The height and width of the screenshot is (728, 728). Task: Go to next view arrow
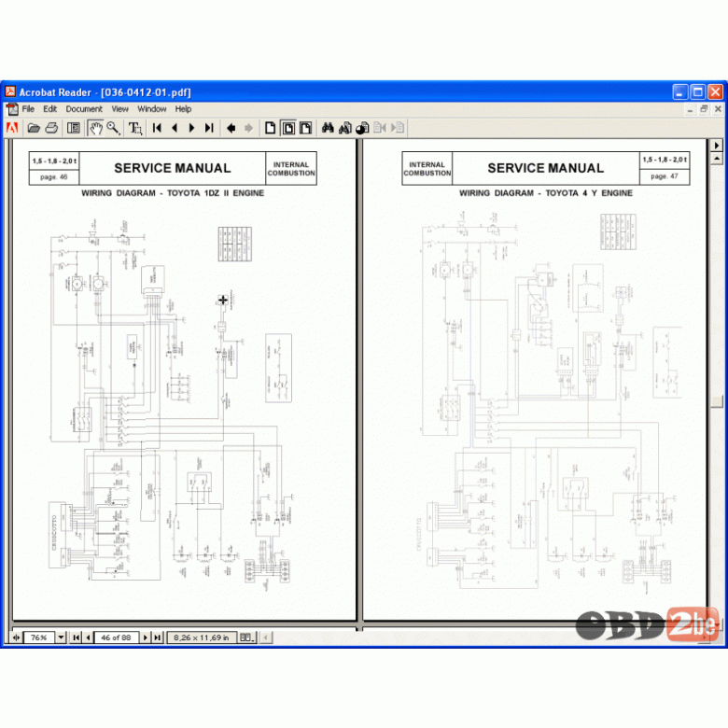(249, 128)
